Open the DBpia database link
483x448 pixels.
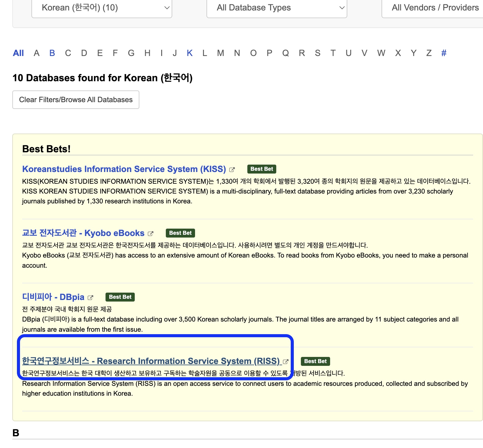[x=53, y=297]
